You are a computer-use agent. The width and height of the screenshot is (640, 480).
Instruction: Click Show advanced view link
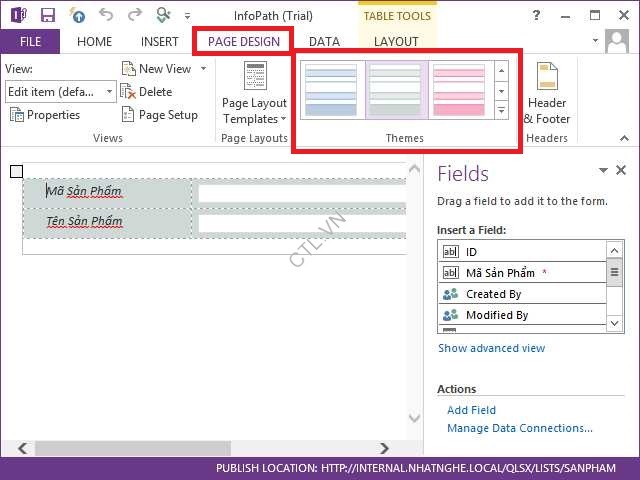tap(492, 348)
